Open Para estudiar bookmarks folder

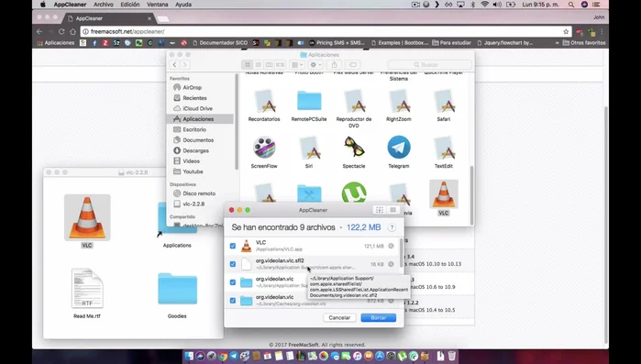click(452, 43)
